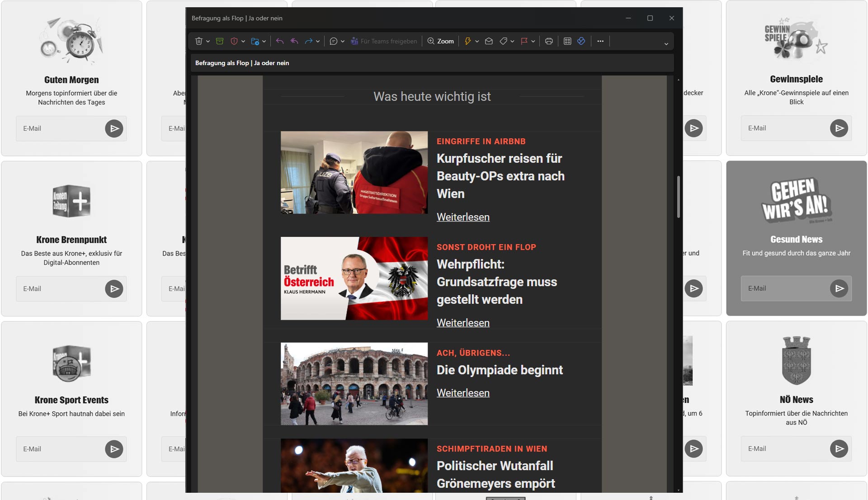
Task: Click the Airbnb police article thumbnail
Action: (x=354, y=172)
